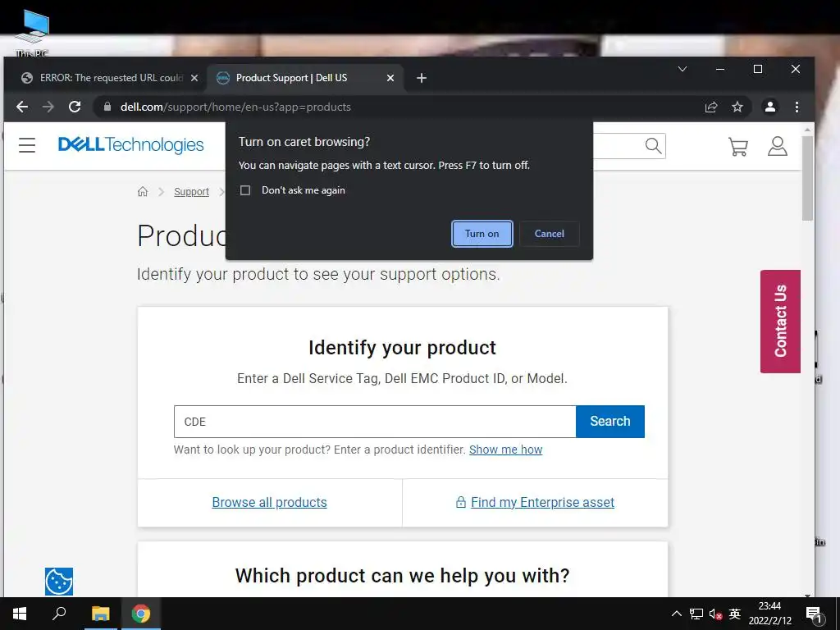Select the Product Support Dell US tab
This screenshot has width=840, height=630.
click(305, 78)
